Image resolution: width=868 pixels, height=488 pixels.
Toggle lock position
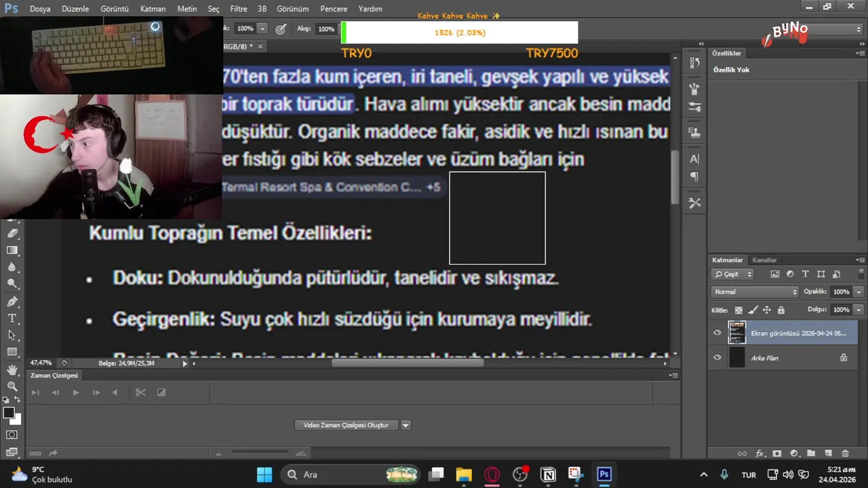tap(767, 310)
